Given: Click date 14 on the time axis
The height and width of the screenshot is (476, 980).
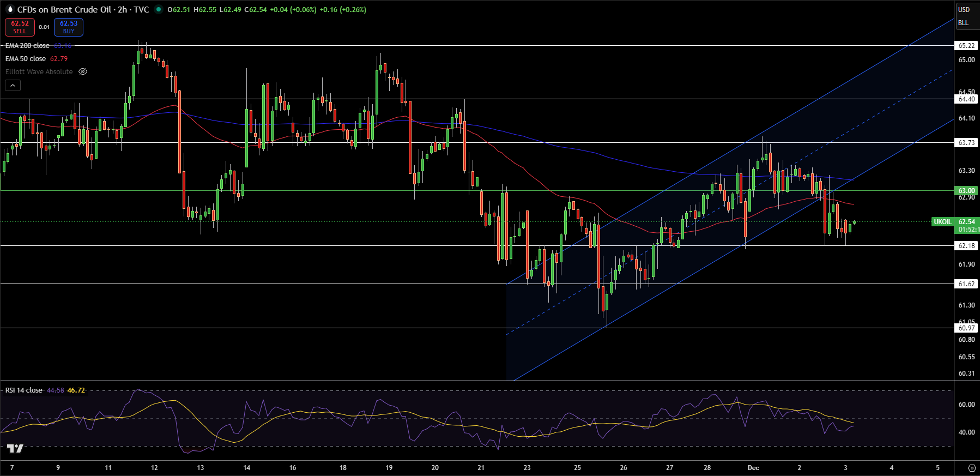Looking at the screenshot, I should (247, 468).
